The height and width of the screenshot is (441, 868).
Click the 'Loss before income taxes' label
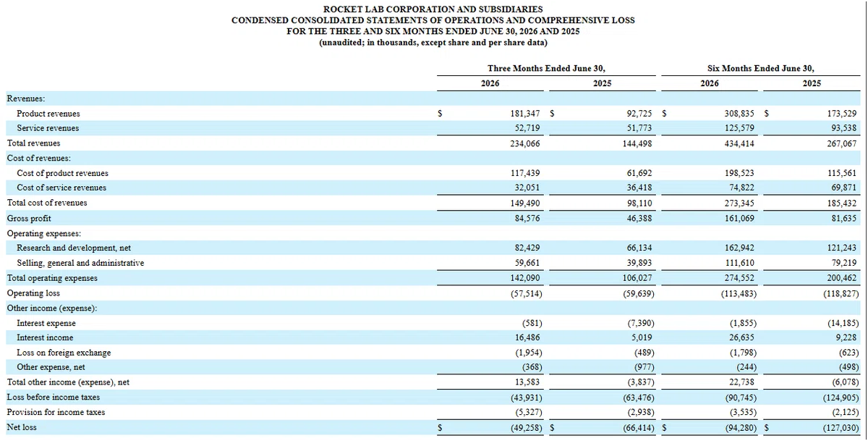point(54,398)
